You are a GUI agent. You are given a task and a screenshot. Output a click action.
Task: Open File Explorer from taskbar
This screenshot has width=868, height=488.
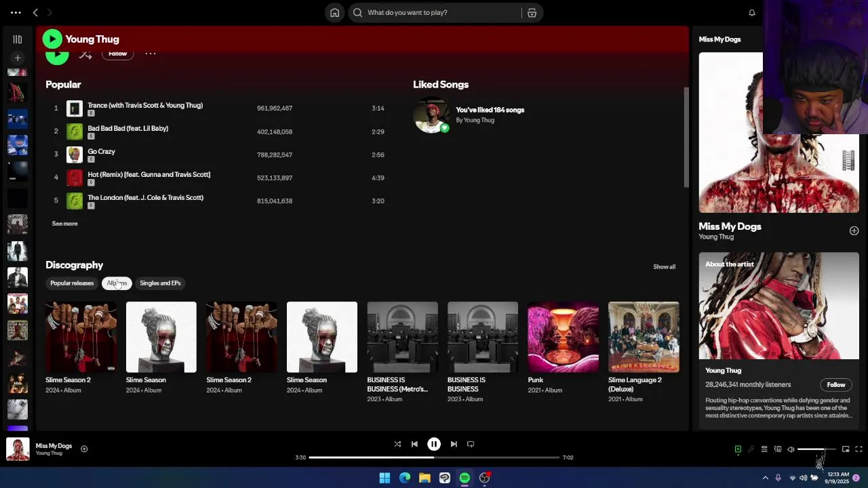tap(425, 478)
